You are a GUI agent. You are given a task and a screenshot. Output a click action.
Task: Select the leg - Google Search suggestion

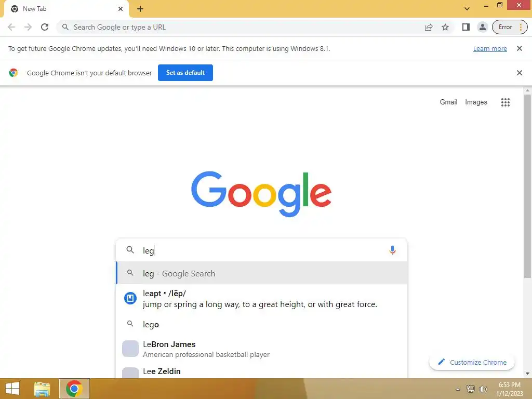pos(261,273)
